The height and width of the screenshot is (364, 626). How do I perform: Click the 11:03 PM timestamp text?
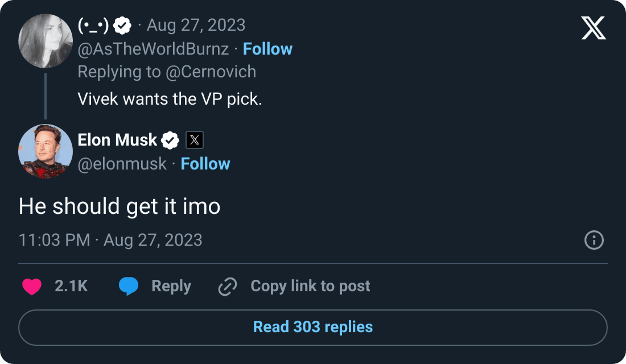tap(54, 240)
